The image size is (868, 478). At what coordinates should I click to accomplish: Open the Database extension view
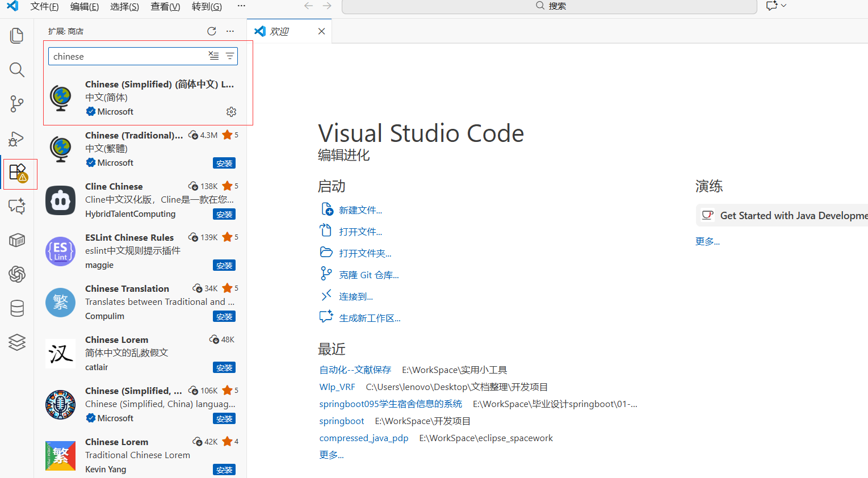[16, 308]
